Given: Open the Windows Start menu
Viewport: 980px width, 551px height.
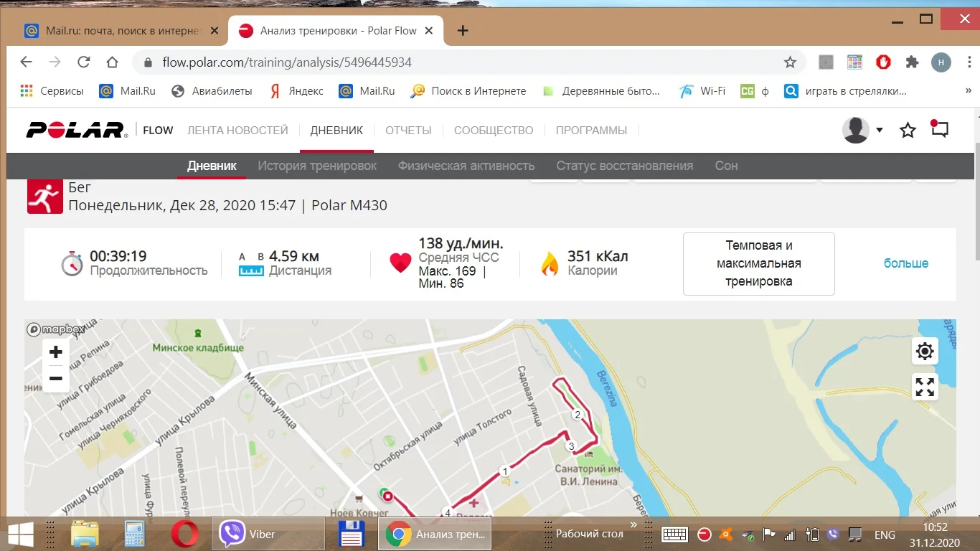Looking at the screenshot, I should (x=19, y=534).
